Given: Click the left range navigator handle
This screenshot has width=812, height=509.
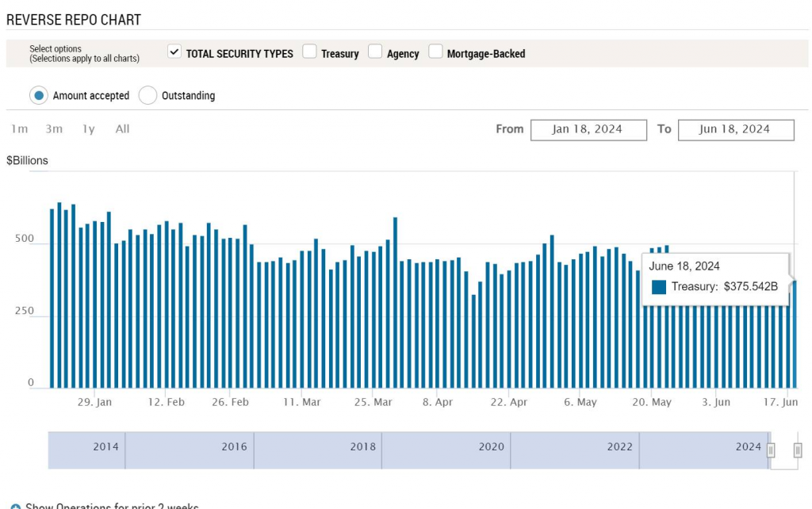Looking at the screenshot, I should [x=771, y=450].
